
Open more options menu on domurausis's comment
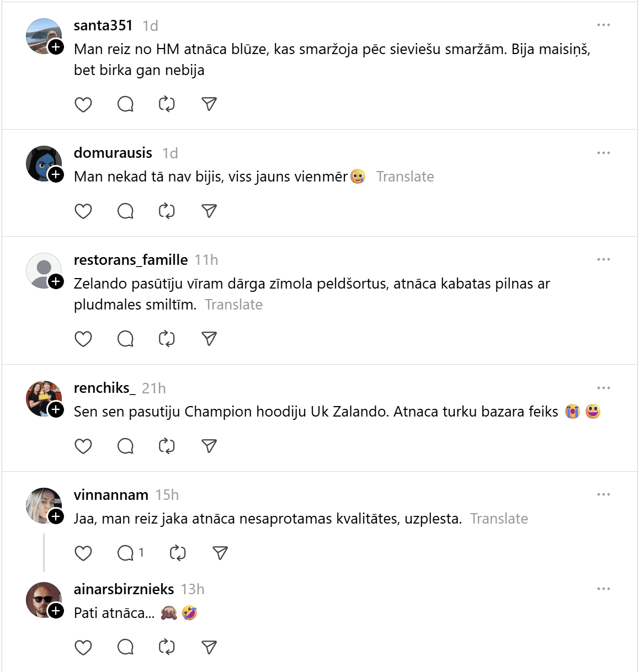[603, 153]
